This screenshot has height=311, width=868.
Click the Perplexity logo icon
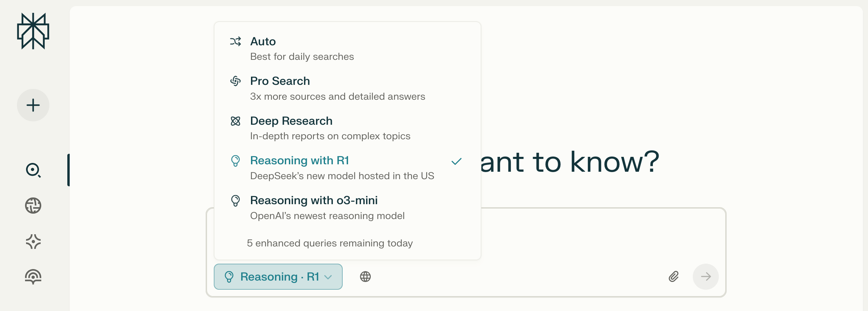33,31
